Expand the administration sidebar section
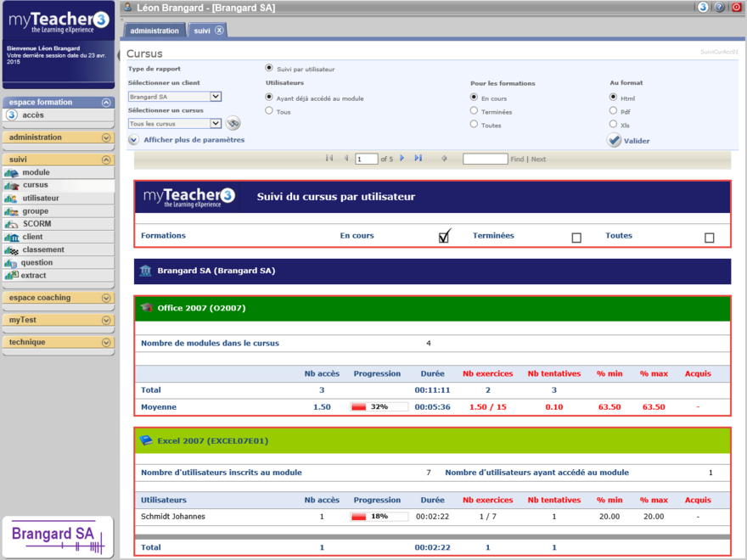Screen dimensions: 747x560 [106, 137]
